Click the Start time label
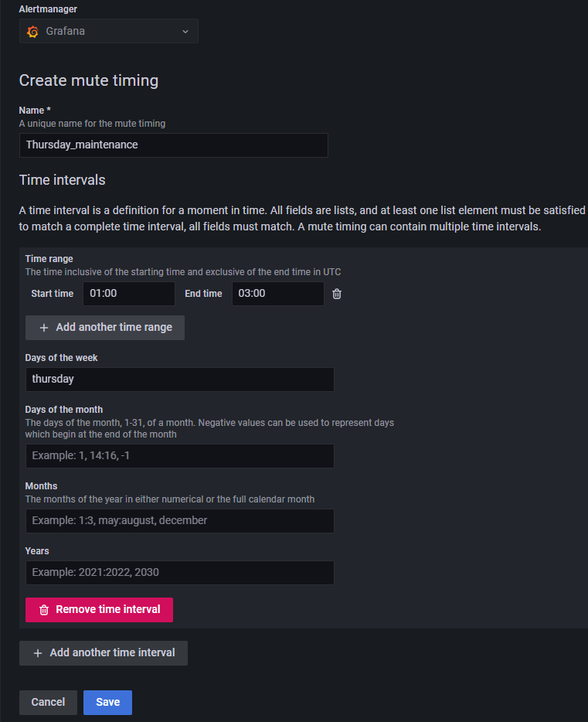Image resolution: width=588 pixels, height=722 pixels. pos(53,294)
